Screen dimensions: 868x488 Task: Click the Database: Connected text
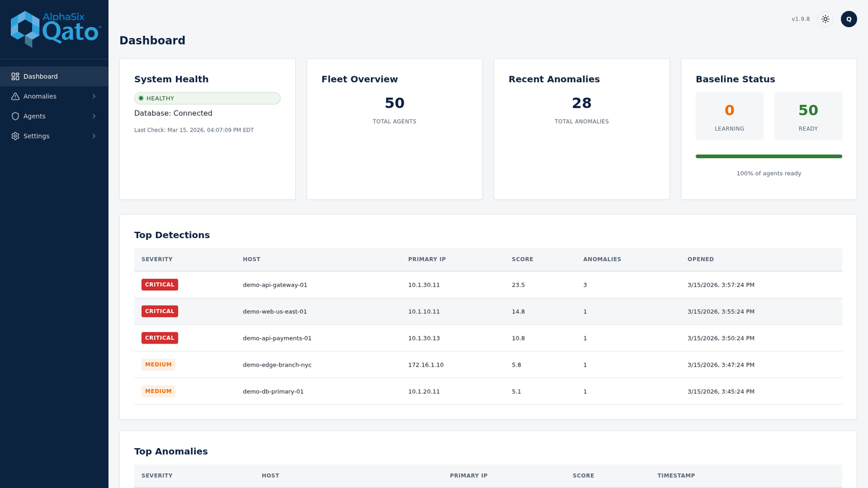[173, 113]
